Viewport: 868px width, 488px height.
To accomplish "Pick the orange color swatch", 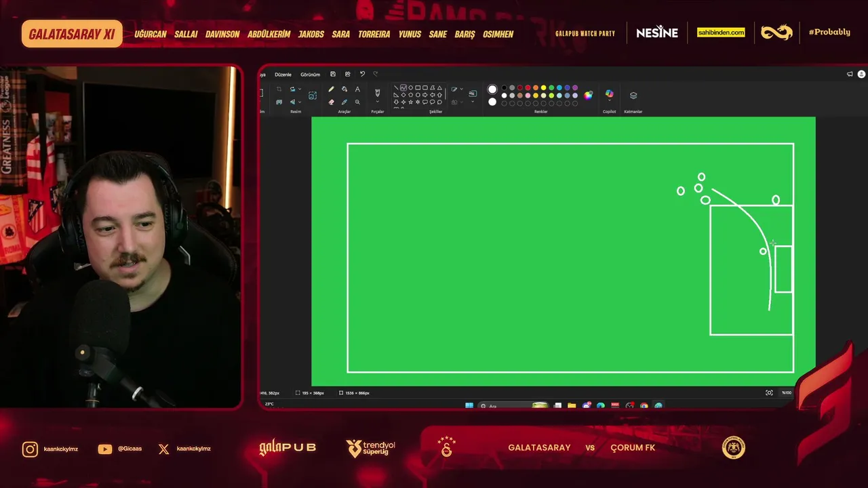I will coord(536,87).
